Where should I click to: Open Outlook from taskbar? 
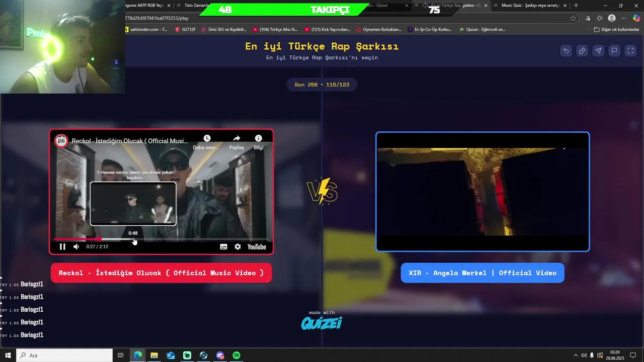[x=171, y=355]
